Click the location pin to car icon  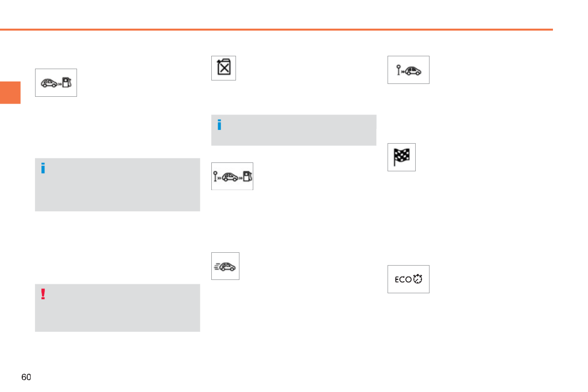coord(408,70)
